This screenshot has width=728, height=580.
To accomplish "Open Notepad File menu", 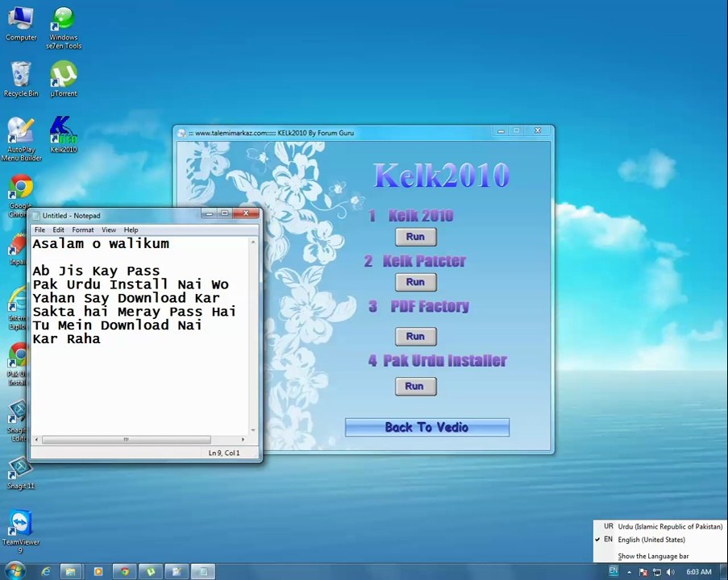I will click(40, 230).
